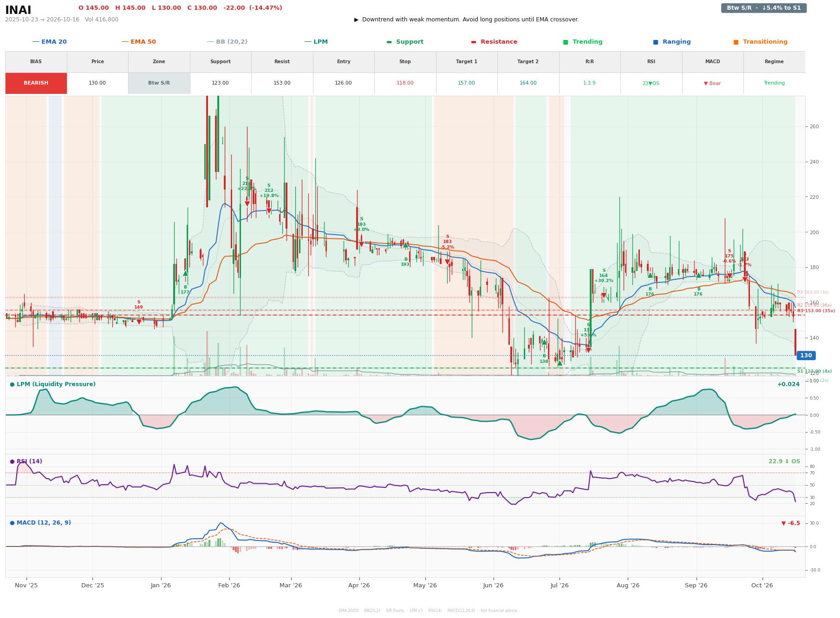Click the Btw S/R 5.4% to S1 badge
Viewport: 840px width, 618px height.
point(763,8)
